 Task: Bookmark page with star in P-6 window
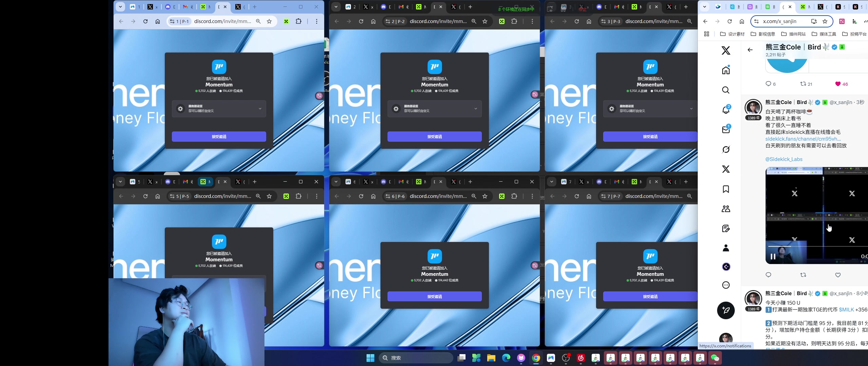pos(485,196)
